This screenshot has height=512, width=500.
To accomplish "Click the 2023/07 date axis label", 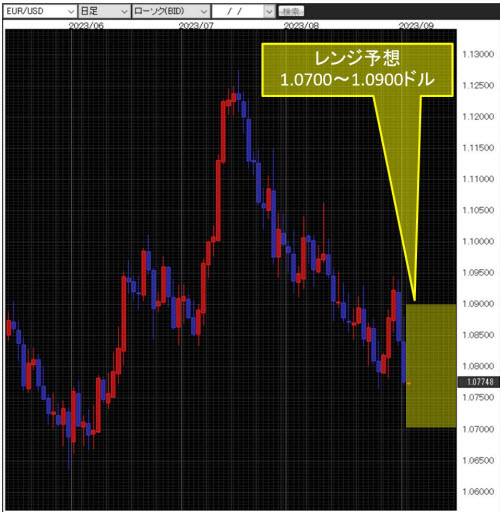I will (196, 25).
